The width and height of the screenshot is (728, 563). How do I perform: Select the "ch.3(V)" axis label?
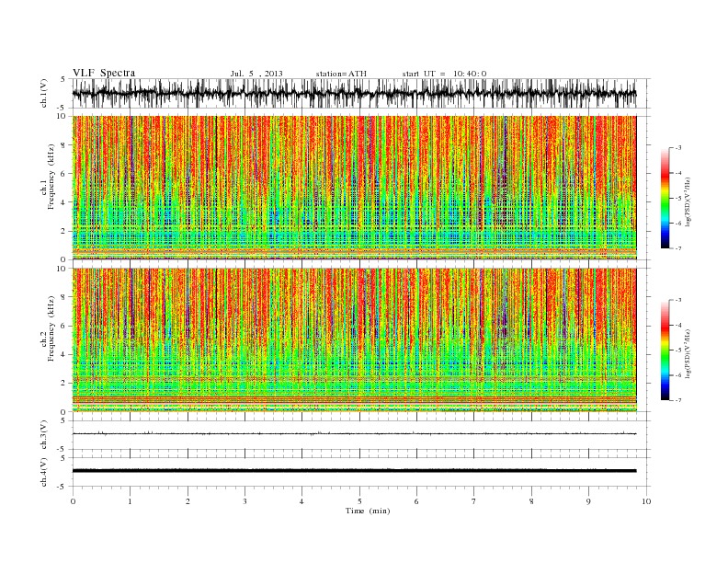[44, 435]
